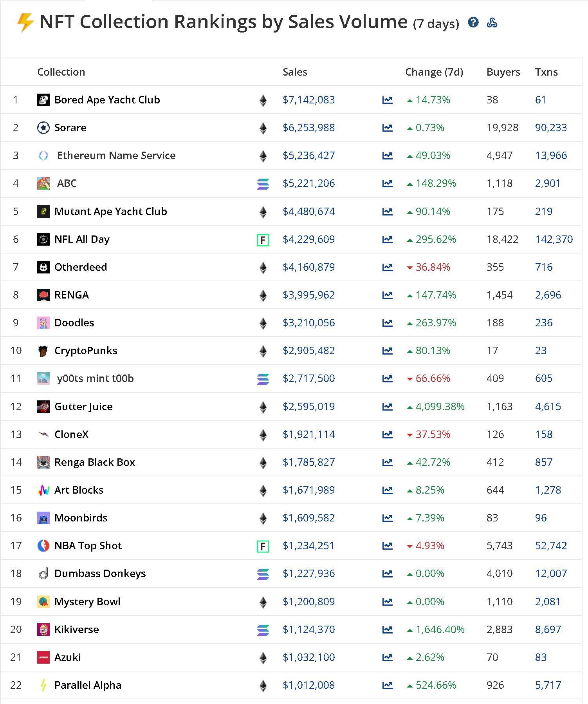Open the CryptoPunks collection link
The image size is (588, 704).
click(x=86, y=351)
